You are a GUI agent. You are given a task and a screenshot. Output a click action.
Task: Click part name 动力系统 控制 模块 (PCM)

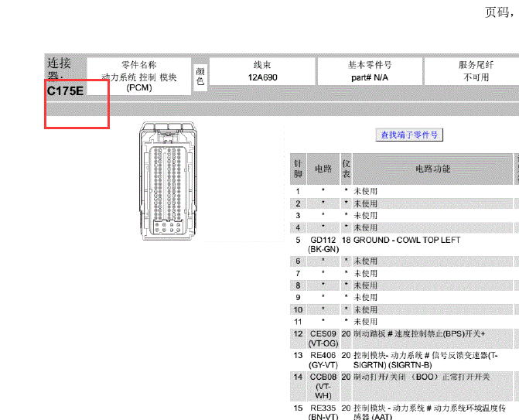click(x=139, y=83)
